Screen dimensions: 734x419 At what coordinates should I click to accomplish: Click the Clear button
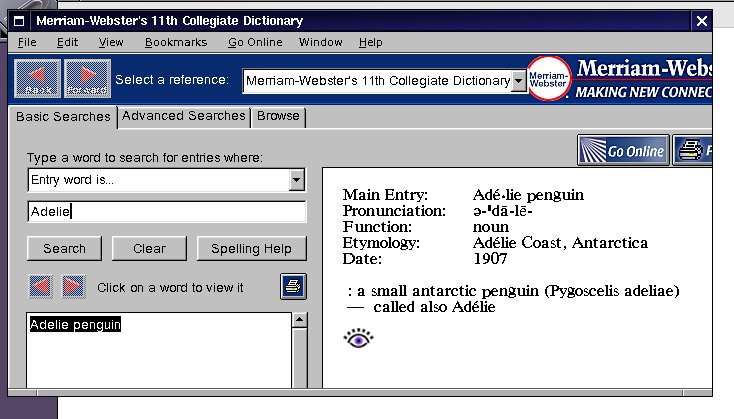(x=149, y=249)
